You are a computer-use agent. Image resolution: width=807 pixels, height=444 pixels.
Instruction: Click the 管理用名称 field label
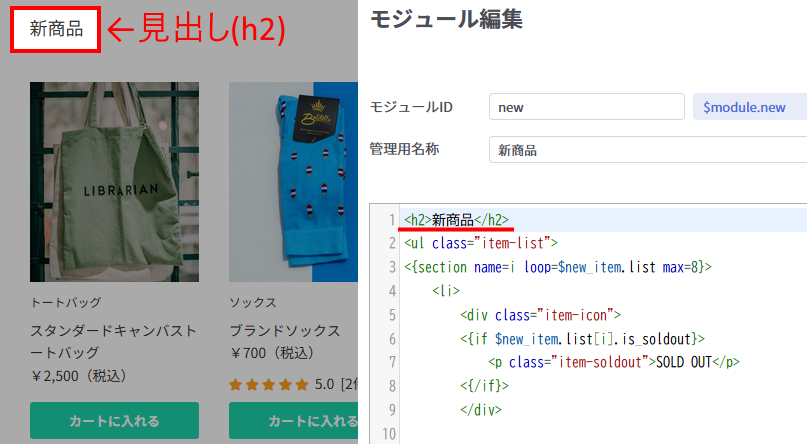[x=405, y=149]
